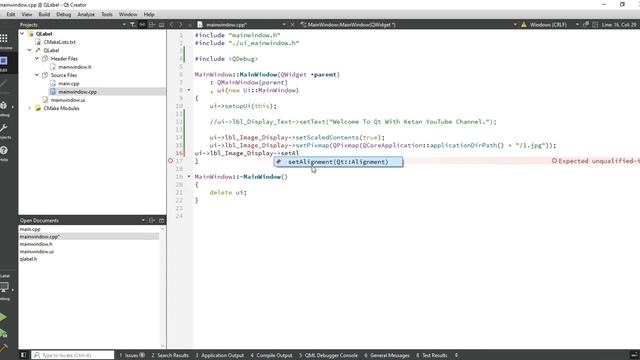The image size is (640, 360).
Task: Toggle left sidebar visibility button
Action: point(24,355)
